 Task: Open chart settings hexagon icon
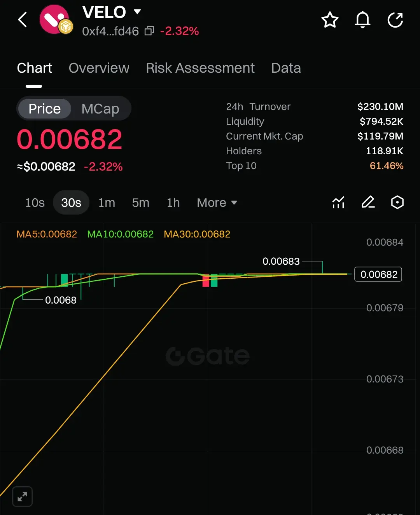[397, 202]
